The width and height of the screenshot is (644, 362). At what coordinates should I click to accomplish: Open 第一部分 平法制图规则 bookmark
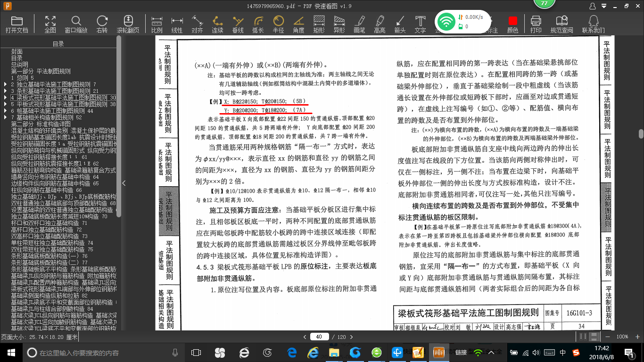click(41, 71)
